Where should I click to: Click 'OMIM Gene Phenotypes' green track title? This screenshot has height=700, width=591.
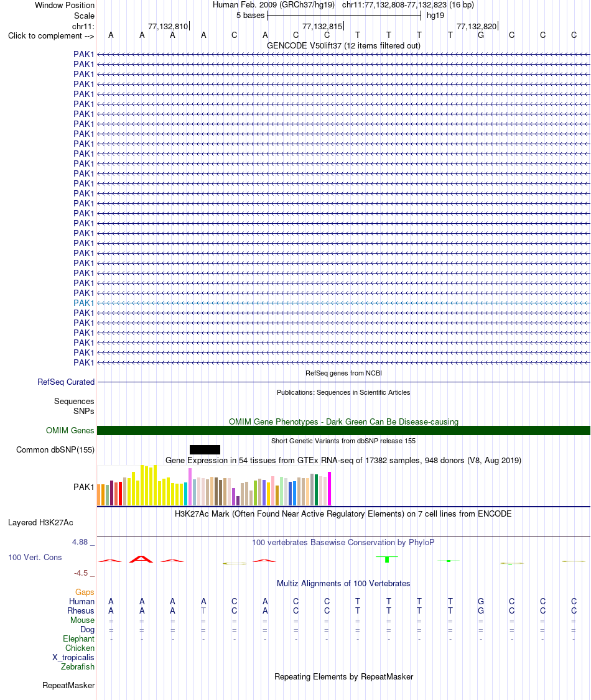click(343, 422)
